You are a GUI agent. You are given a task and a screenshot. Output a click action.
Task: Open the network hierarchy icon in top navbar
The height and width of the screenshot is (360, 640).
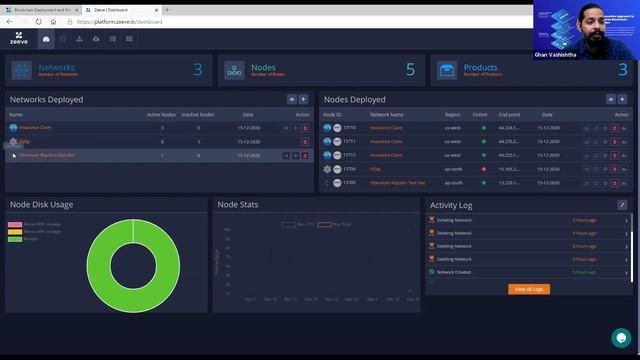(x=80, y=39)
